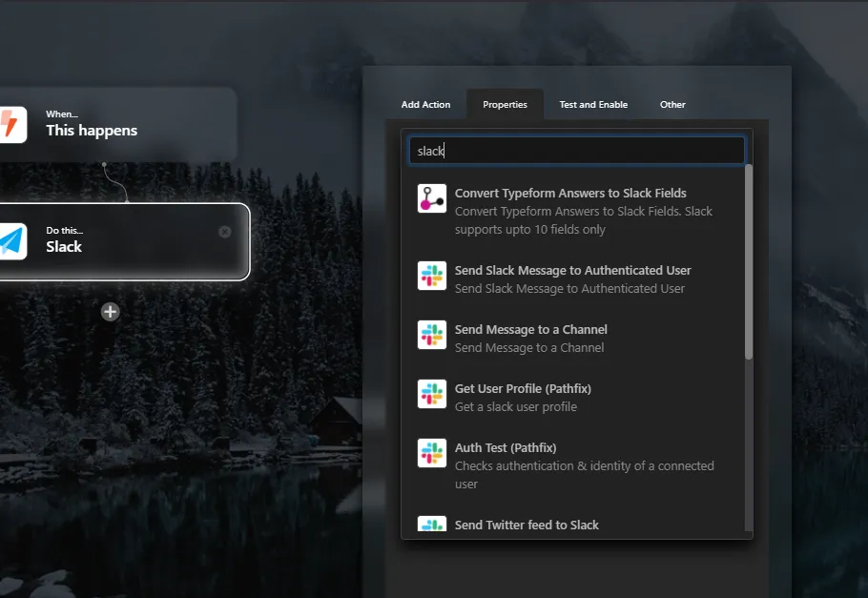Viewport: 868px width, 598px height.
Task: Choose Send Slack Message to Authenticated User title
Action: tap(573, 270)
